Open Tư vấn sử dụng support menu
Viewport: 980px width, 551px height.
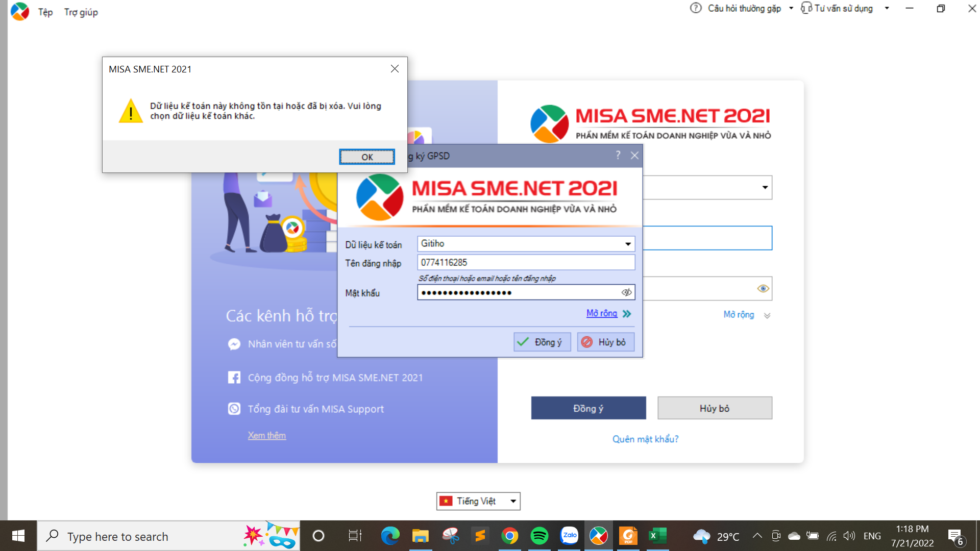tap(843, 8)
